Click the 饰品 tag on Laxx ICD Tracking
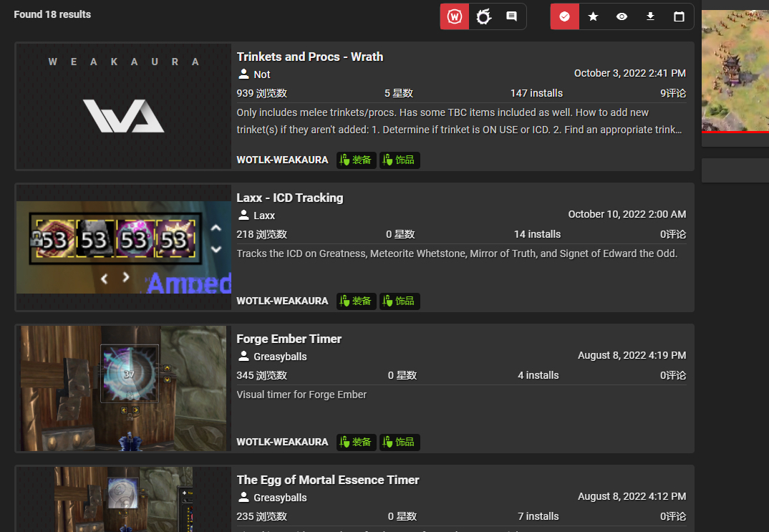This screenshot has height=532, width=769. [x=400, y=301]
